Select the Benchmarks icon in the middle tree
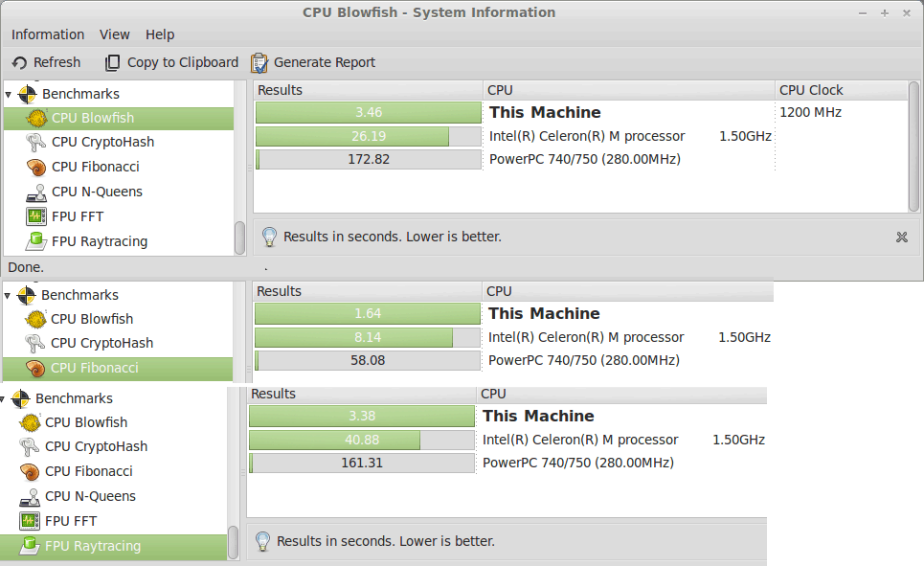Image resolution: width=924 pixels, height=566 pixels. pyautogui.click(x=27, y=295)
